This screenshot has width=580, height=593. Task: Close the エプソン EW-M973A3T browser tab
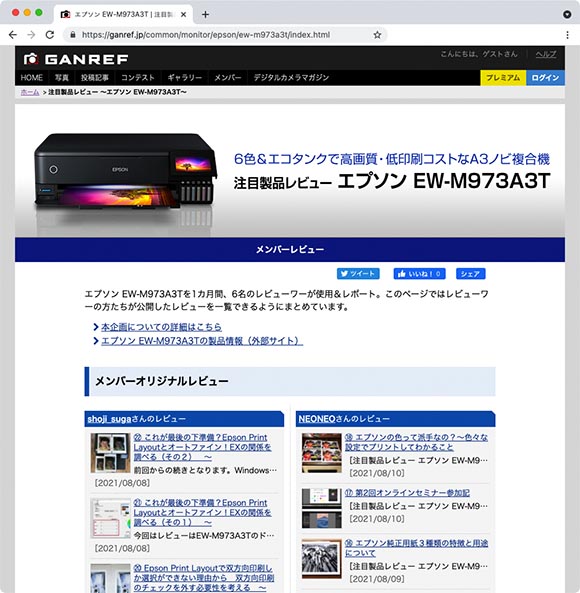[183, 14]
